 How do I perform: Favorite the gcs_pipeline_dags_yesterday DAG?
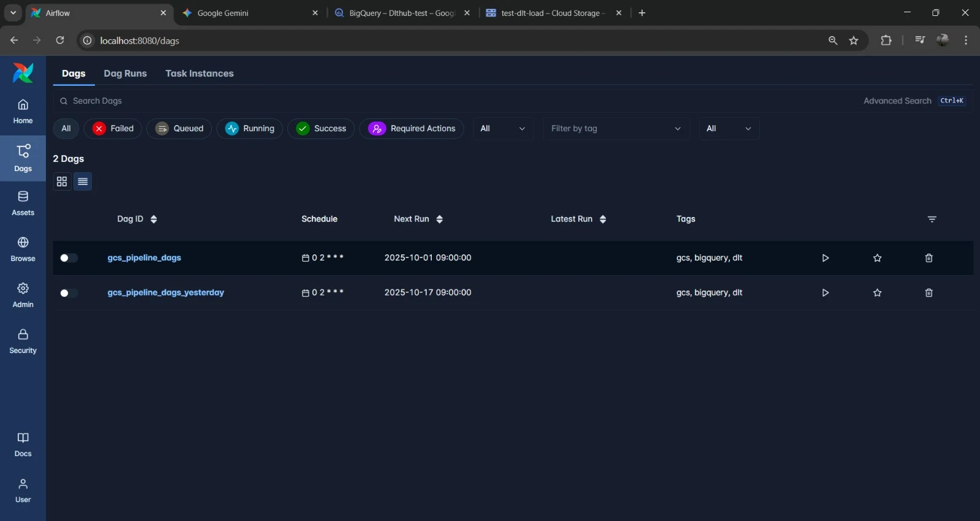(x=877, y=293)
